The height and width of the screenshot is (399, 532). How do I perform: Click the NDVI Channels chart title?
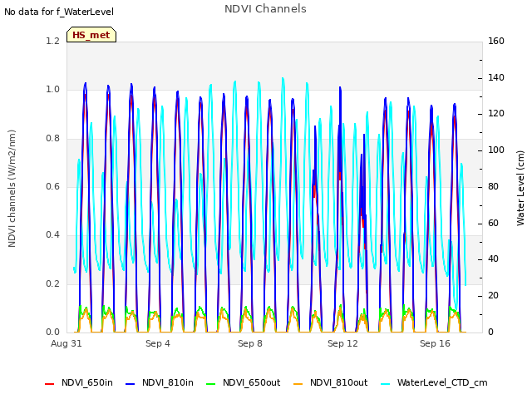click(x=265, y=9)
